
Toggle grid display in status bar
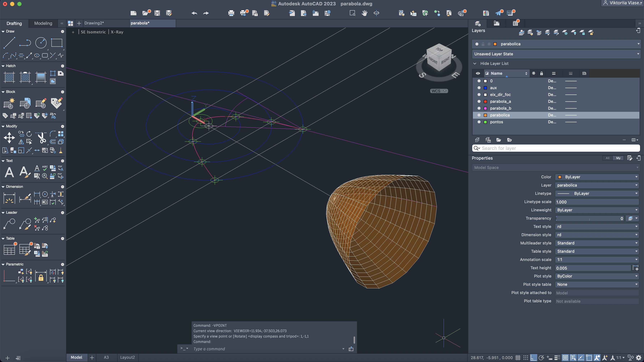pyautogui.click(x=518, y=358)
